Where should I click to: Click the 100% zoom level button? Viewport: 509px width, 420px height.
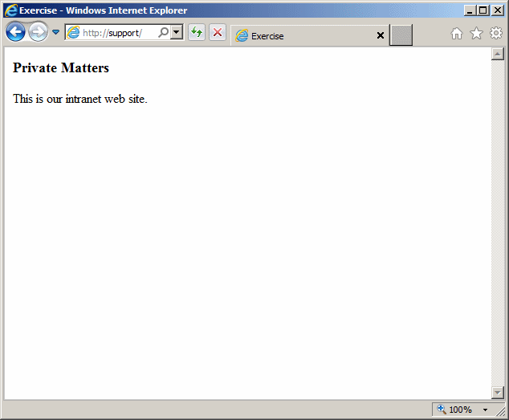(455, 410)
